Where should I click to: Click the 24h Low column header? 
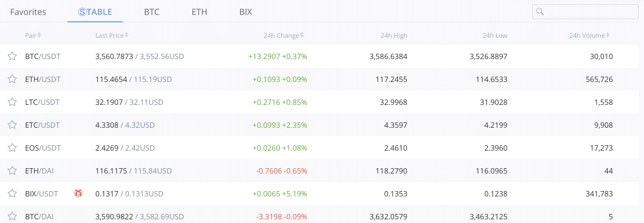click(x=495, y=36)
